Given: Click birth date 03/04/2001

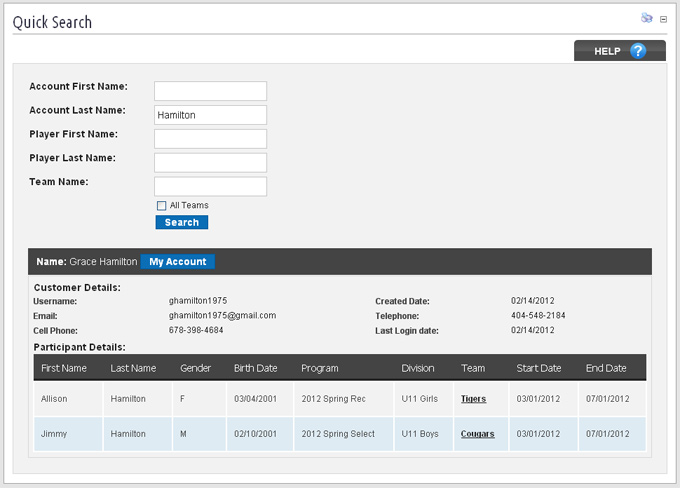Looking at the screenshot, I should coord(255,399).
